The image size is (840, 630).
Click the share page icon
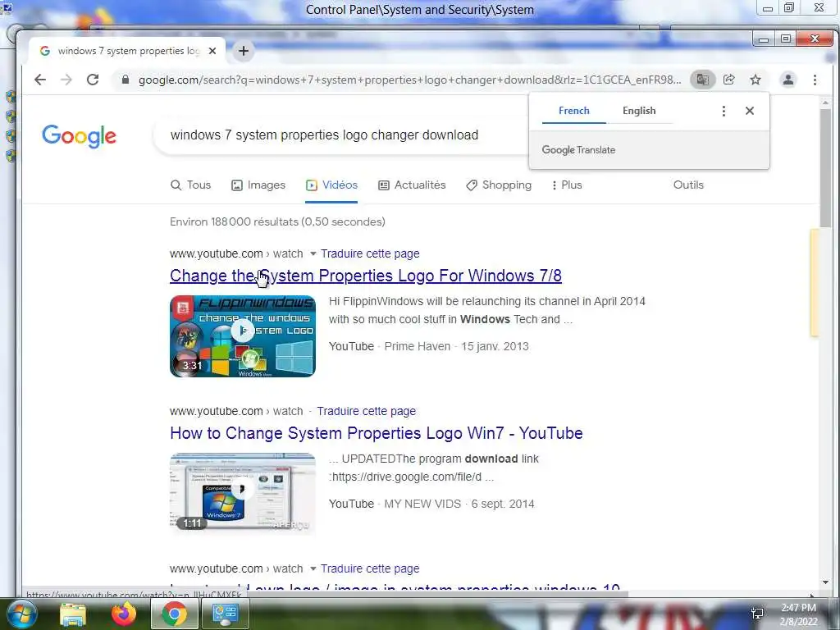729,80
